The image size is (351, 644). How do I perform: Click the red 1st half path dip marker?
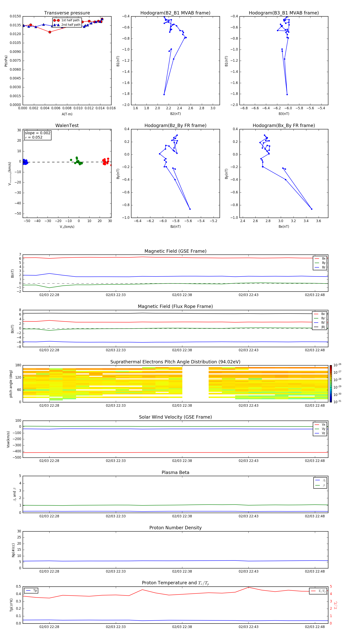click(50, 32)
